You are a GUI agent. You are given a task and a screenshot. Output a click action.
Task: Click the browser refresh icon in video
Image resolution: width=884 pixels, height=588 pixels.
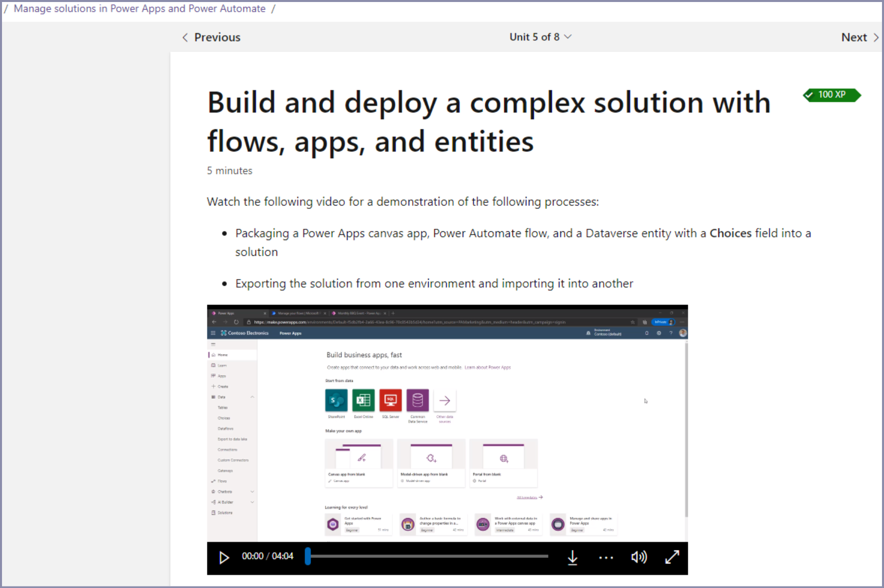[236, 322]
